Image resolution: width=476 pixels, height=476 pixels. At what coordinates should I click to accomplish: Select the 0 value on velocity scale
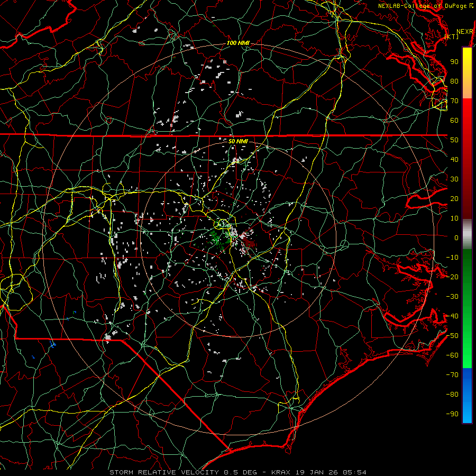pos(456,237)
